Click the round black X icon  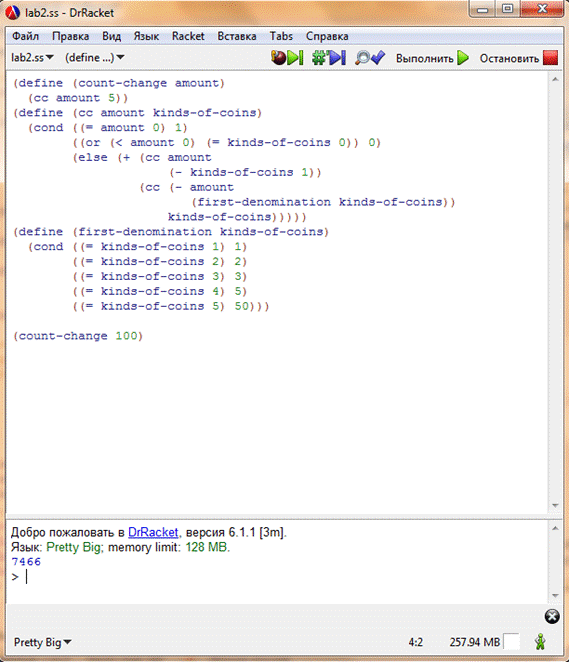click(552, 616)
